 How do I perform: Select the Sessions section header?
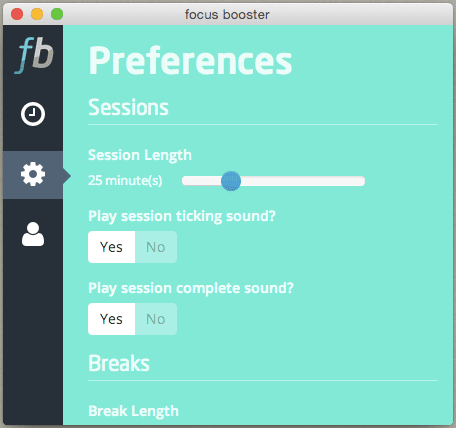[128, 107]
